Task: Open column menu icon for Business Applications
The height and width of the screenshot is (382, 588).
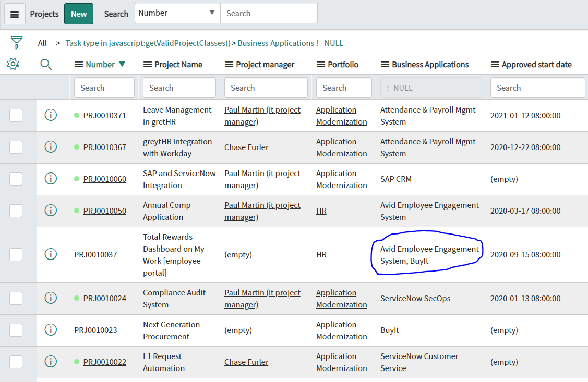Action: [x=385, y=65]
